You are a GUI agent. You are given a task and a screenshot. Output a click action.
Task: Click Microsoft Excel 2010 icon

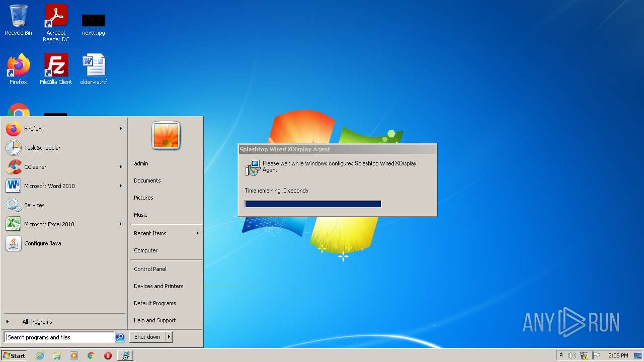pos(14,224)
